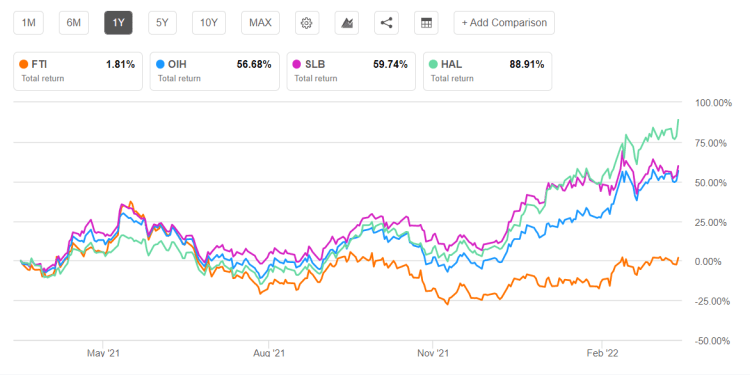The width and height of the screenshot is (750, 375).
Task: Select the 6M time range
Action: point(74,23)
